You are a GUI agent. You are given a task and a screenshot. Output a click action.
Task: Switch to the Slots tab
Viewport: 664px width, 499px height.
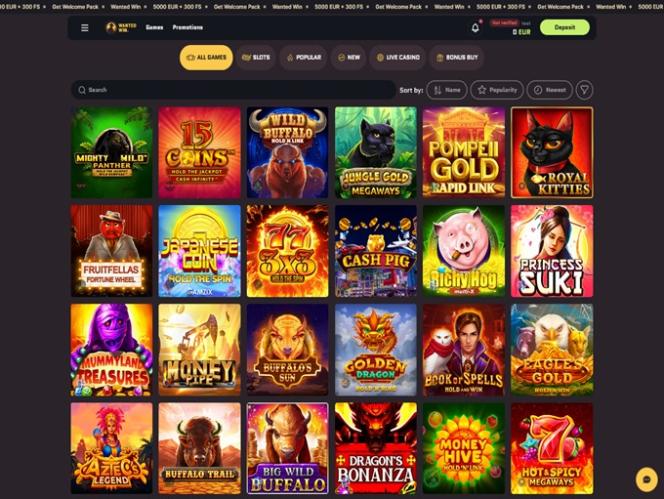(256, 57)
